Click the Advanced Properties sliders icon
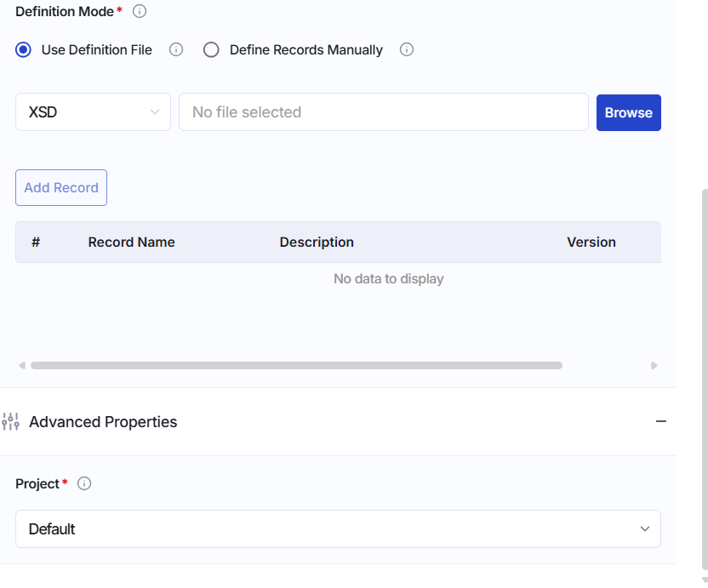This screenshot has width=708, height=588. tap(10, 422)
